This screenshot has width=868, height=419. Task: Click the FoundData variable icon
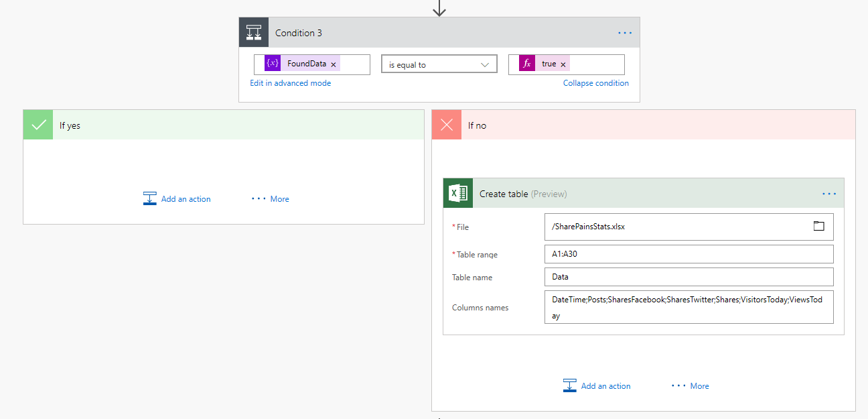[273, 64]
